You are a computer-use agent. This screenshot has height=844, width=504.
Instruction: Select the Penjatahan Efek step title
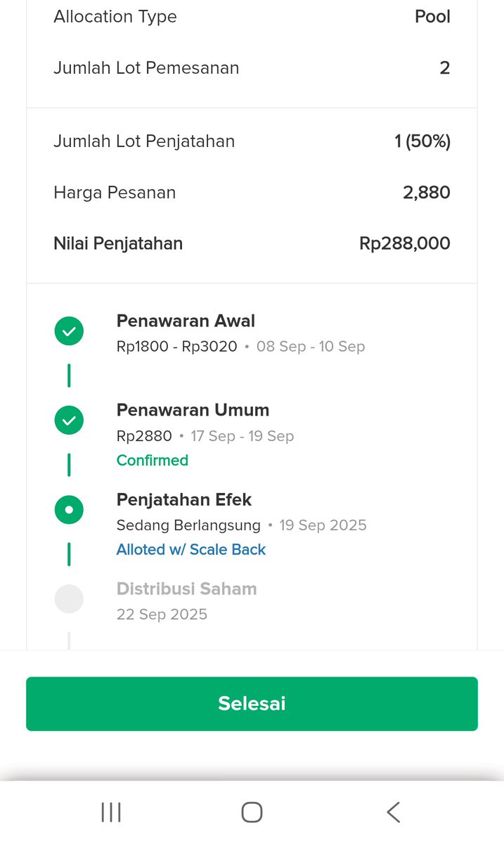(x=184, y=499)
